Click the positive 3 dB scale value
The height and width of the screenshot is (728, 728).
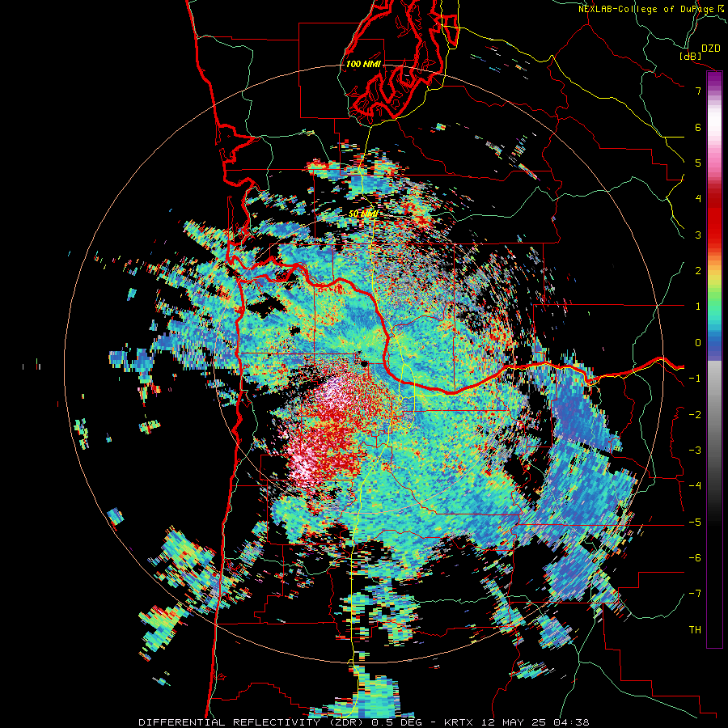(698, 235)
